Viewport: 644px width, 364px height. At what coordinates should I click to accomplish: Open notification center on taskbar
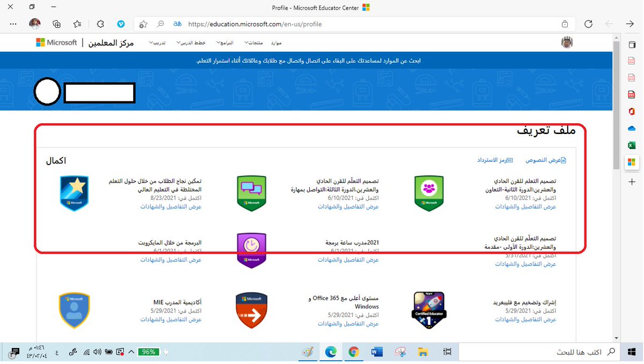pos(15,352)
